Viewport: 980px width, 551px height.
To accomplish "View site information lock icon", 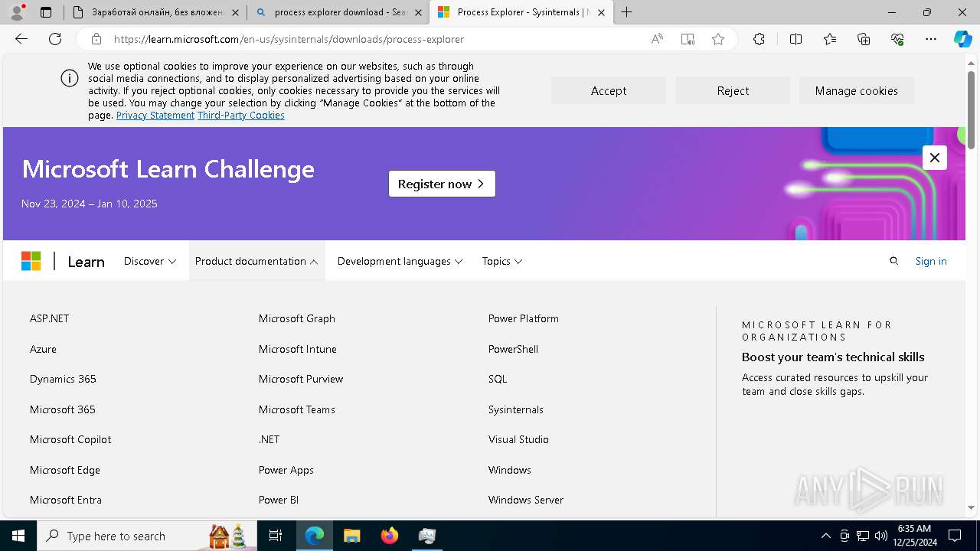I will (96, 39).
